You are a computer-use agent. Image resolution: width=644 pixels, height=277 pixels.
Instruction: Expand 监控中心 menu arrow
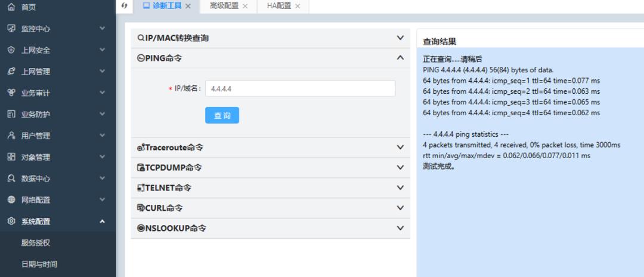(103, 29)
